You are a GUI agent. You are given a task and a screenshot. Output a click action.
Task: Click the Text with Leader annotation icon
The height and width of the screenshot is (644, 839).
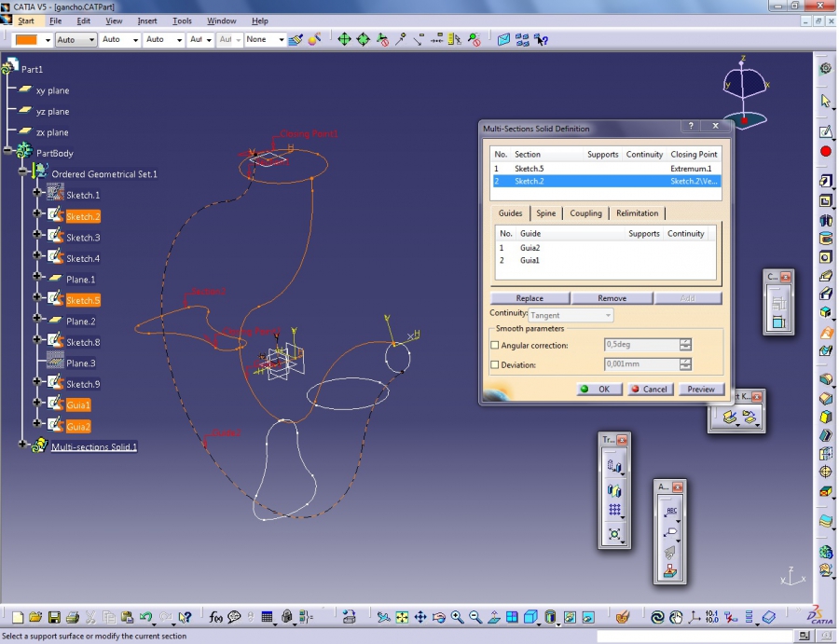click(670, 512)
